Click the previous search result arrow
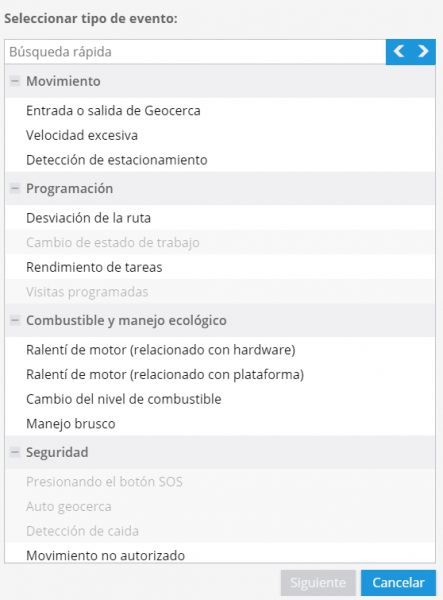 pyautogui.click(x=399, y=51)
